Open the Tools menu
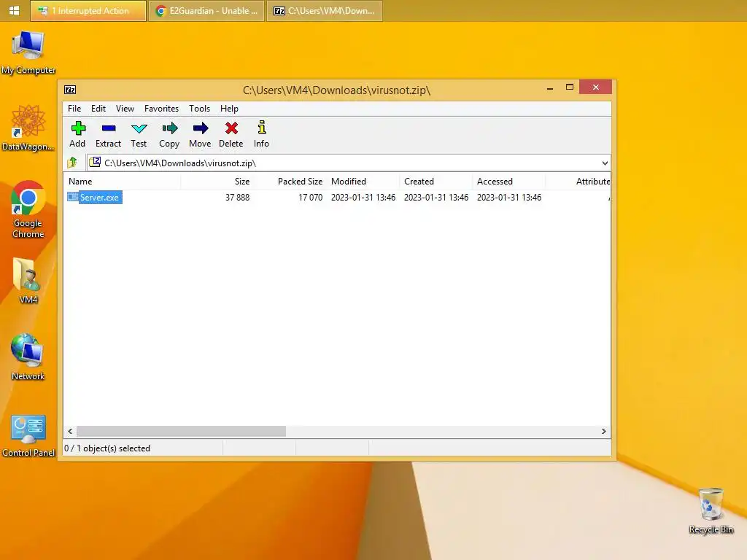747x560 pixels. pyautogui.click(x=200, y=109)
